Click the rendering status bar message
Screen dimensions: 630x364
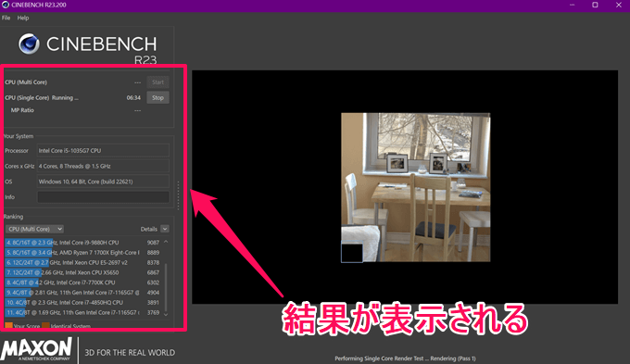pos(405,358)
